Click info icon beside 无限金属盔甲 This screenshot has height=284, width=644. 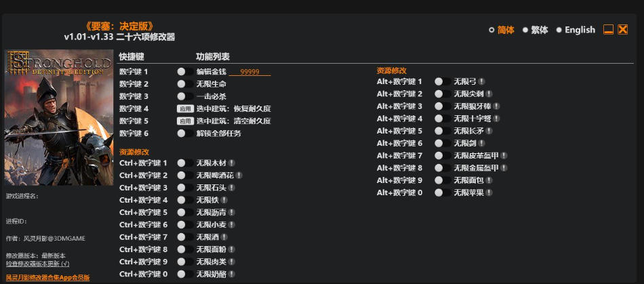pos(504,168)
